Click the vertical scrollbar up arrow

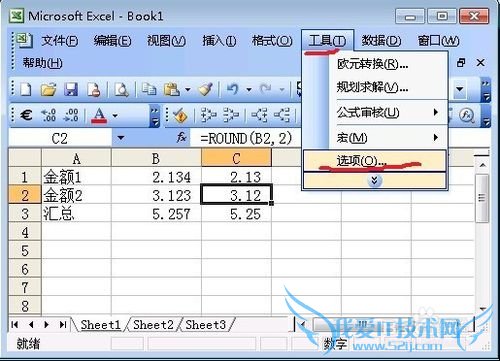pos(482,165)
